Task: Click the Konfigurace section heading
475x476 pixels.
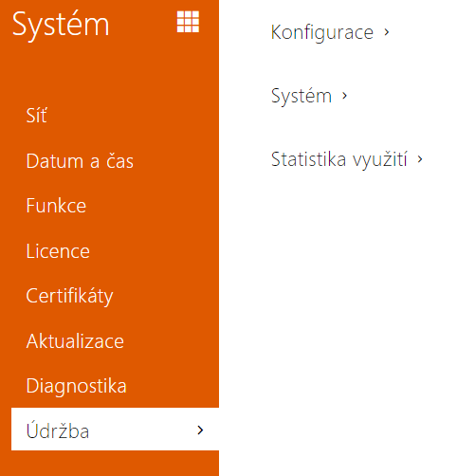Action: coord(322,32)
